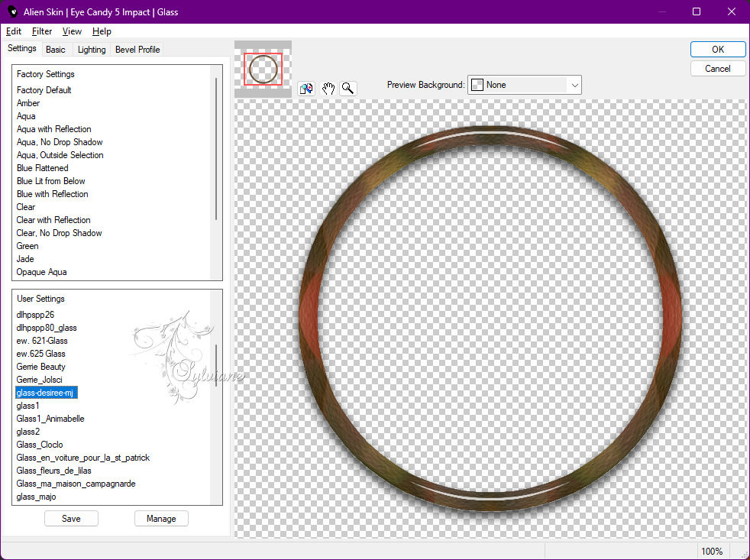This screenshot has width=750, height=560.
Task: Select highlighted glass-desiree-mj setting
Action: (x=47, y=393)
